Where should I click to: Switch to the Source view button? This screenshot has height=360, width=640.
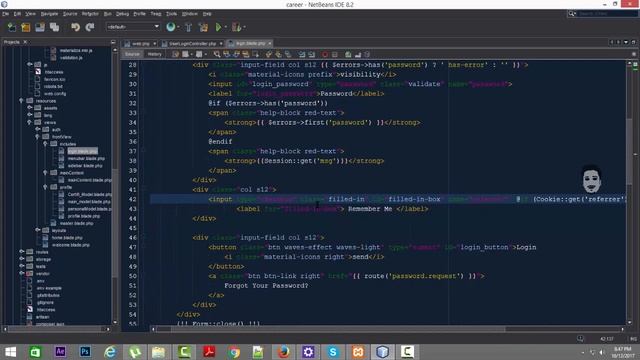tap(132, 54)
